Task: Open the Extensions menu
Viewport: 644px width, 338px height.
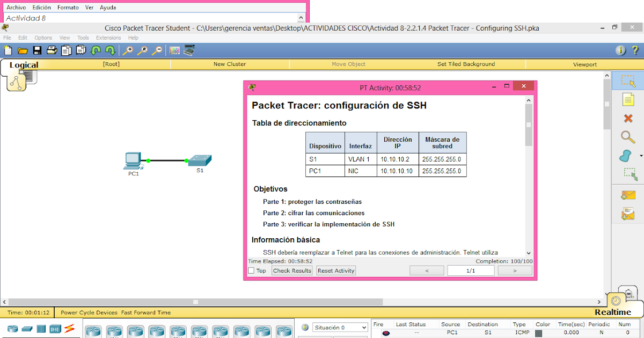Action: click(x=108, y=38)
